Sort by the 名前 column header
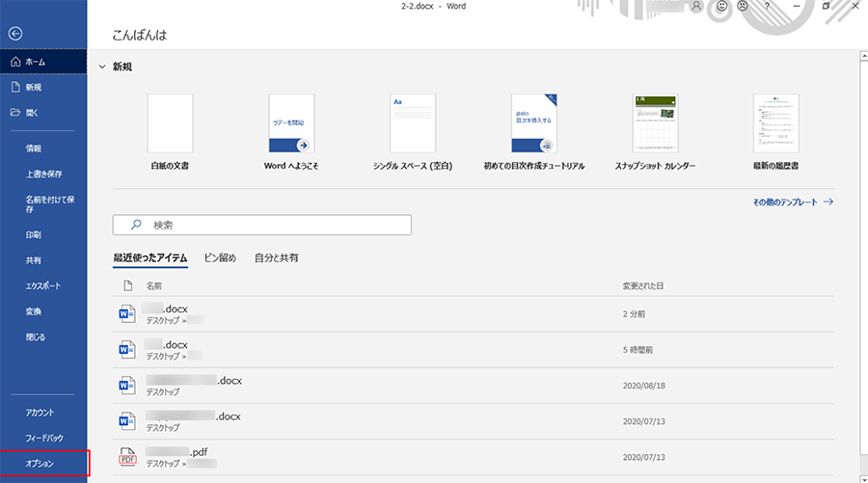 (154, 286)
